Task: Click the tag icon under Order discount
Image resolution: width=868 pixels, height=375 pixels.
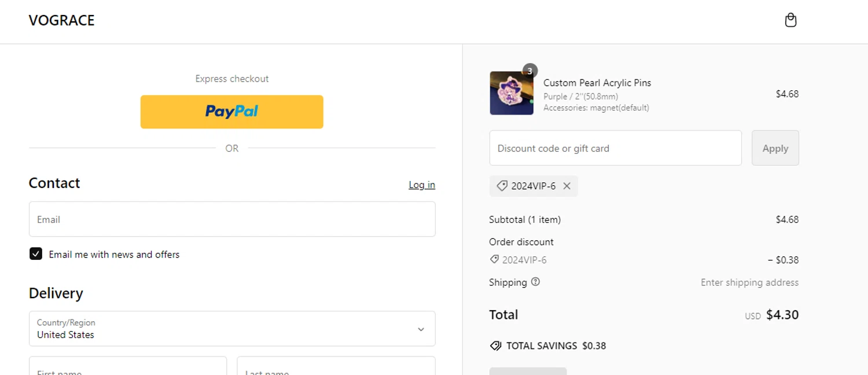Action: pyautogui.click(x=494, y=259)
